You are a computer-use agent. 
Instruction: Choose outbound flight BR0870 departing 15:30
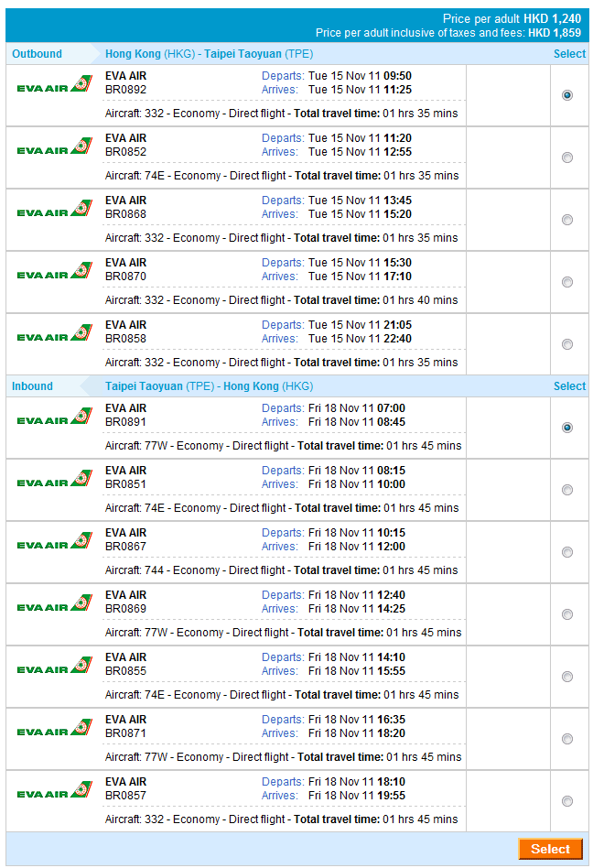(567, 282)
